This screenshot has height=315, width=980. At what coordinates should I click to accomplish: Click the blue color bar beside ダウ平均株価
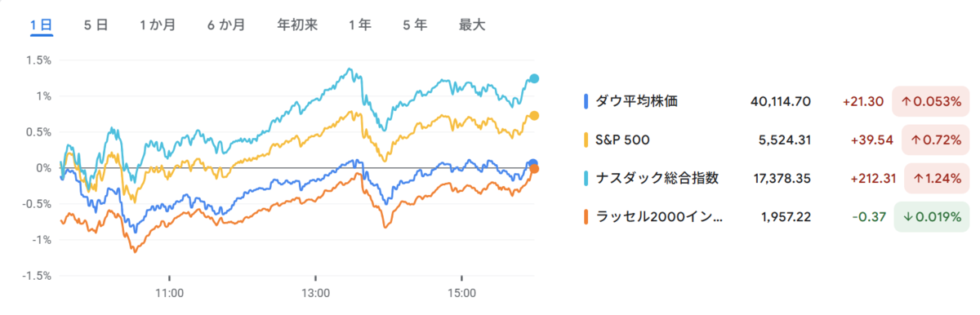pyautogui.click(x=586, y=101)
